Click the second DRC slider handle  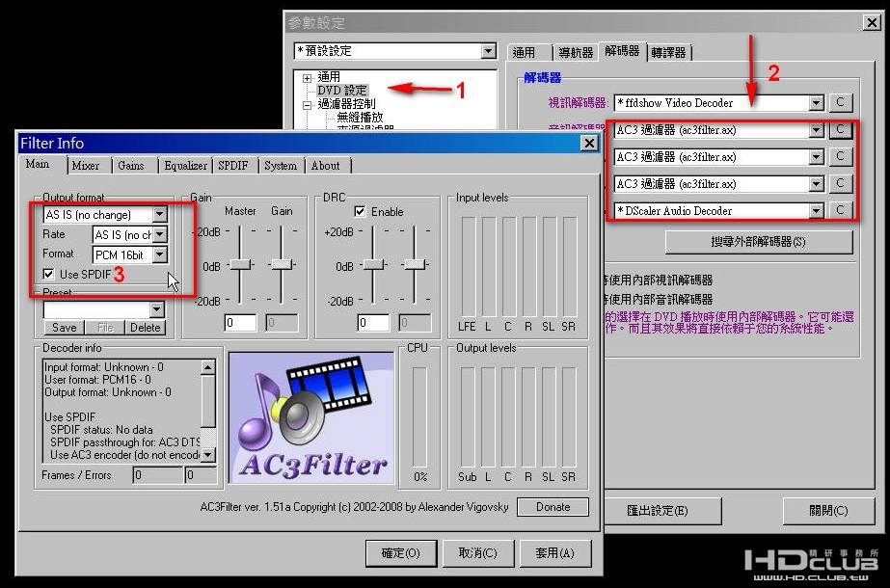(x=415, y=264)
